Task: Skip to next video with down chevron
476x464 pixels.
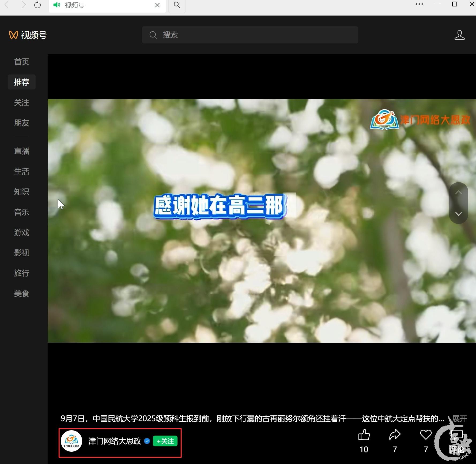Action: (x=458, y=214)
